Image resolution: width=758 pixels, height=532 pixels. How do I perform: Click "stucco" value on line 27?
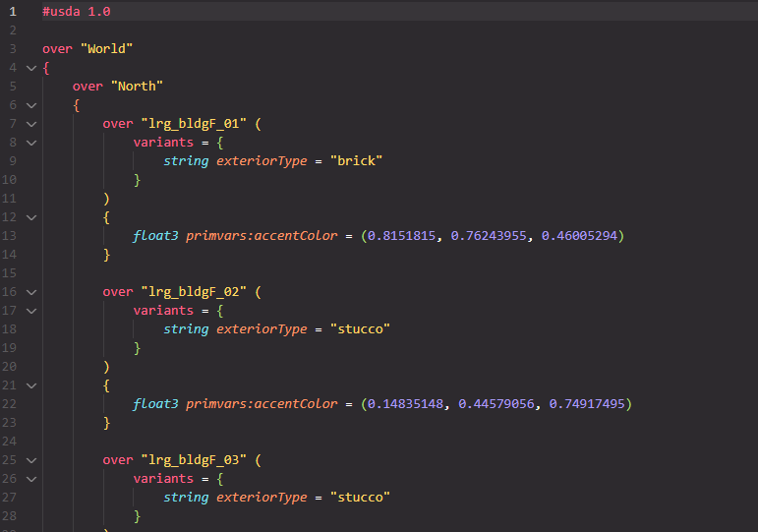coord(360,498)
